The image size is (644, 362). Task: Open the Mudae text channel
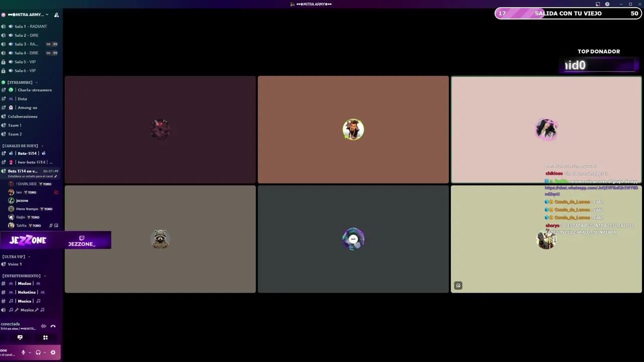[30, 284]
